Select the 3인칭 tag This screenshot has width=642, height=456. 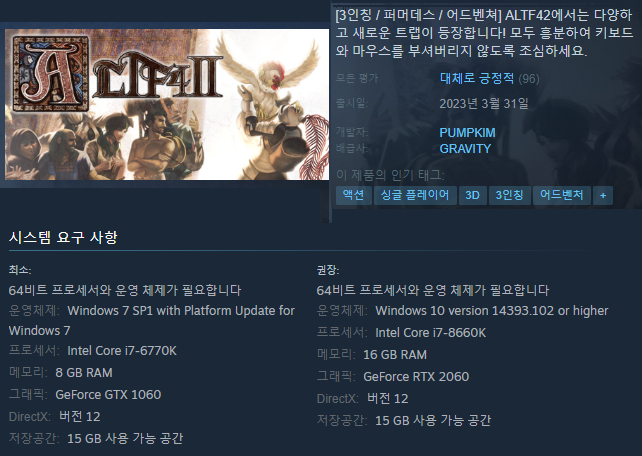(x=509, y=195)
